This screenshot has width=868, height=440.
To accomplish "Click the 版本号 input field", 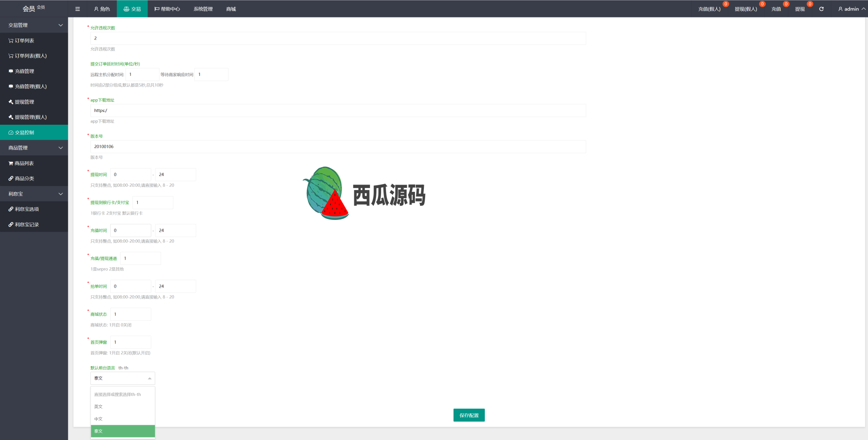I will click(338, 146).
